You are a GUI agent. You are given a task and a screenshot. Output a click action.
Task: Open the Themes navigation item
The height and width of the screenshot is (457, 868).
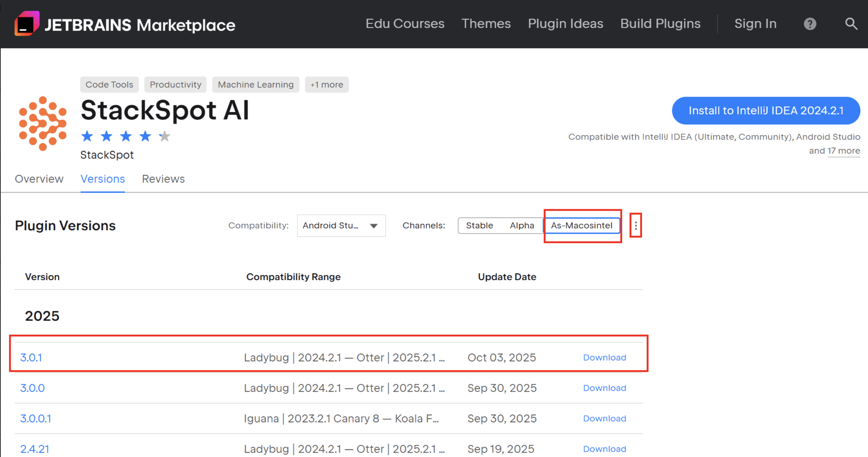[x=486, y=24]
